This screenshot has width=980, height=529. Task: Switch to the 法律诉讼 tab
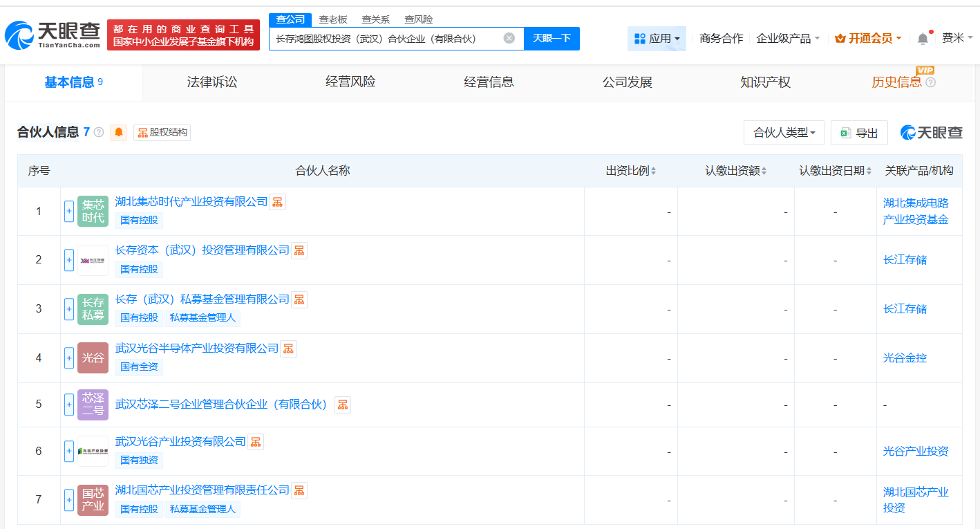click(x=211, y=82)
